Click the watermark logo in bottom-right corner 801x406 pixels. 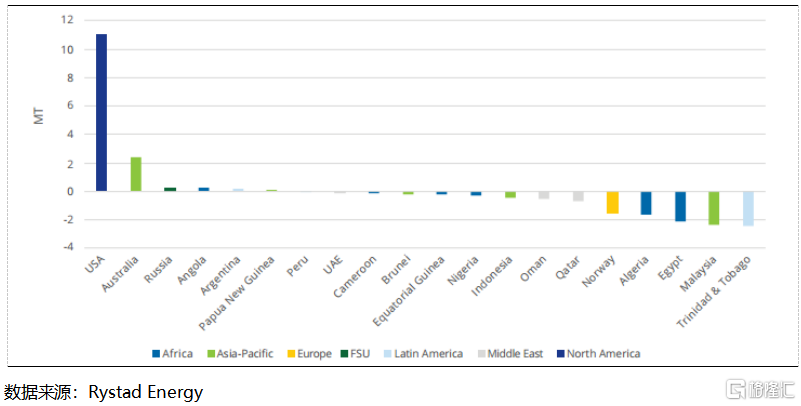(x=760, y=387)
